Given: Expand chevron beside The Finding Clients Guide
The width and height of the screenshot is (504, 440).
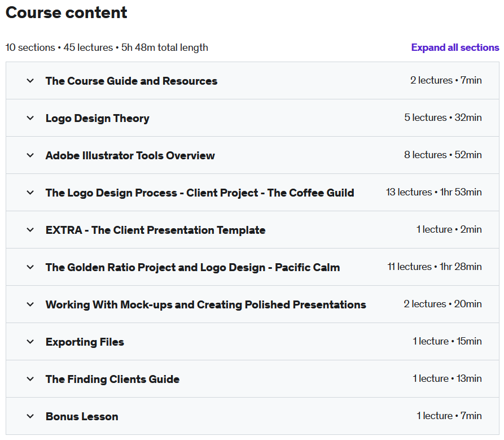Looking at the screenshot, I should coord(30,379).
